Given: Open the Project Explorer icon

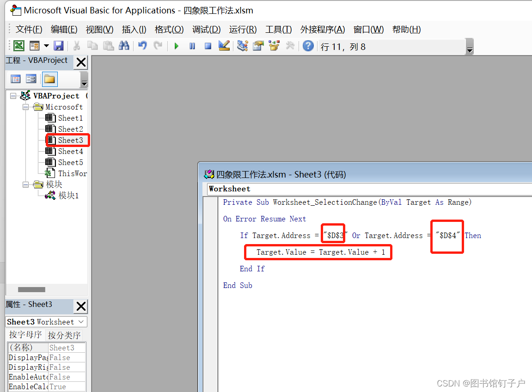Looking at the screenshot, I should [x=242, y=46].
